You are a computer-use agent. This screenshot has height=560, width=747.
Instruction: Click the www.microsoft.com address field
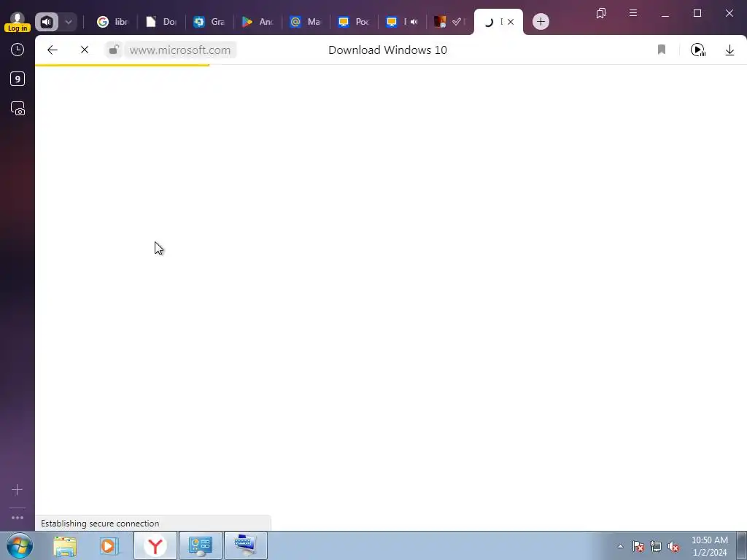[x=180, y=50]
